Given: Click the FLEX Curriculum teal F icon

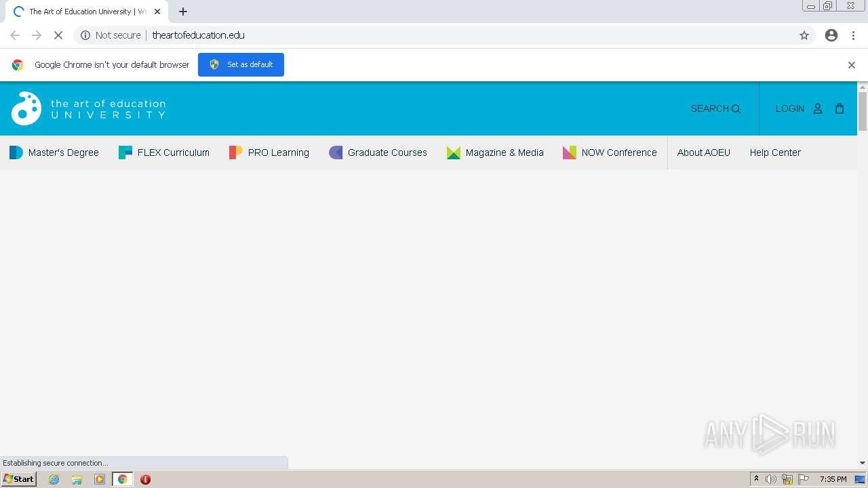Looking at the screenshot, I should [125, 152].
